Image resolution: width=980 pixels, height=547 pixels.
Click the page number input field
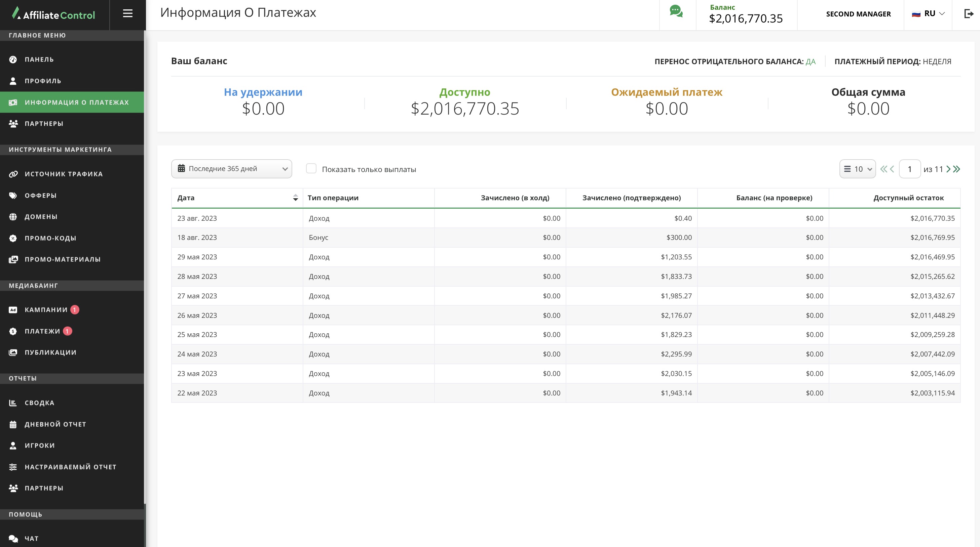tap(909, 169)
